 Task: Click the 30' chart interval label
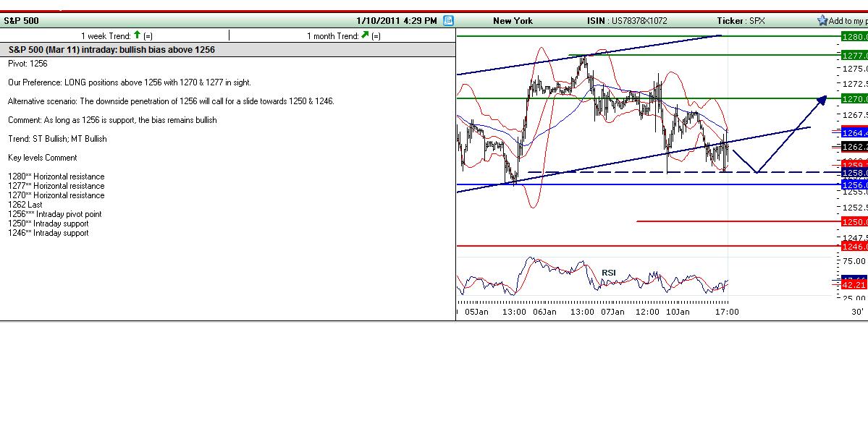(x=857, y=312)
